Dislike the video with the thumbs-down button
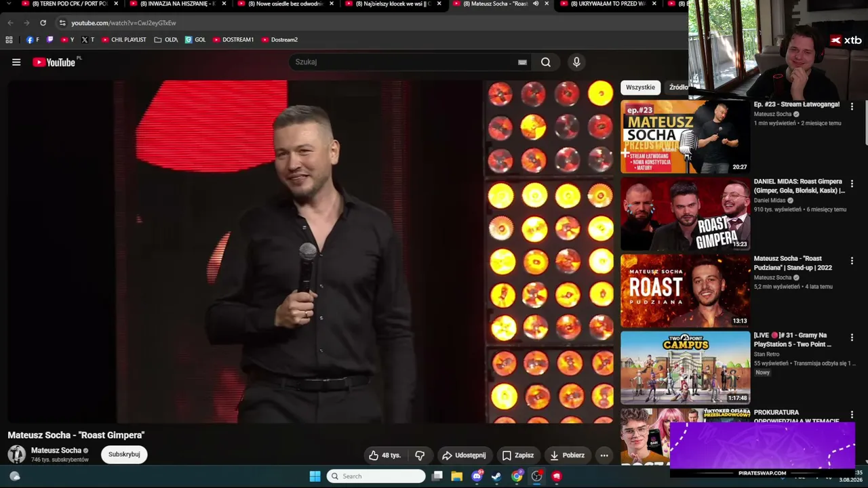This screenshot has width=868, height=488. (420, 455)
